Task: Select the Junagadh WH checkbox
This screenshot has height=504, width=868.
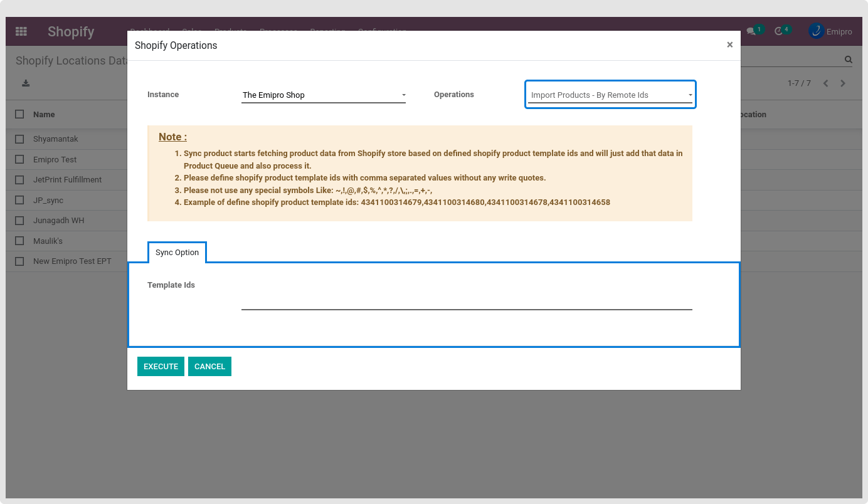Action: tap(20, 221)
